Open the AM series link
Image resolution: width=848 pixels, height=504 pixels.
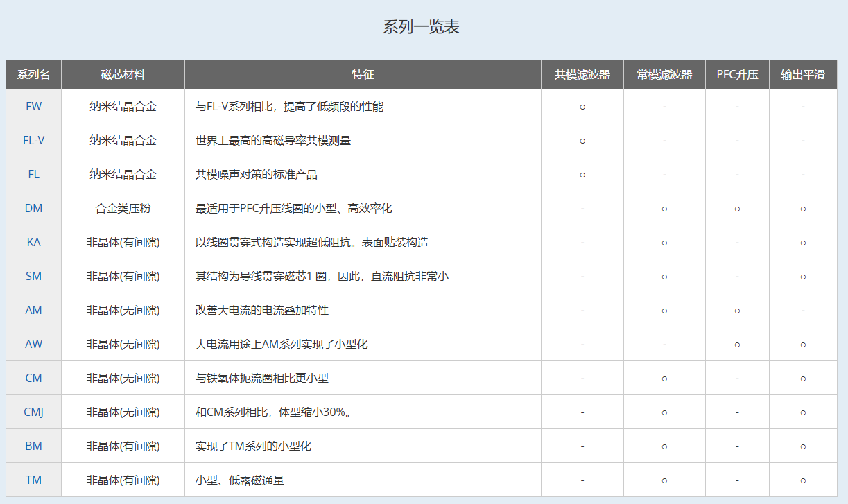(33, 310)
